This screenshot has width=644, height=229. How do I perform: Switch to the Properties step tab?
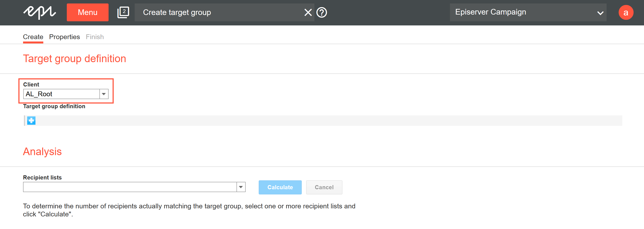pyautogui.click(x=64, y=37)
